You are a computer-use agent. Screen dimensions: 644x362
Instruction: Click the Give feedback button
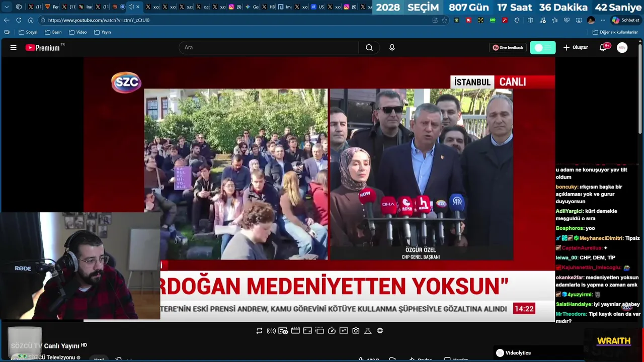pyautogui.click(x=508, y=48)
